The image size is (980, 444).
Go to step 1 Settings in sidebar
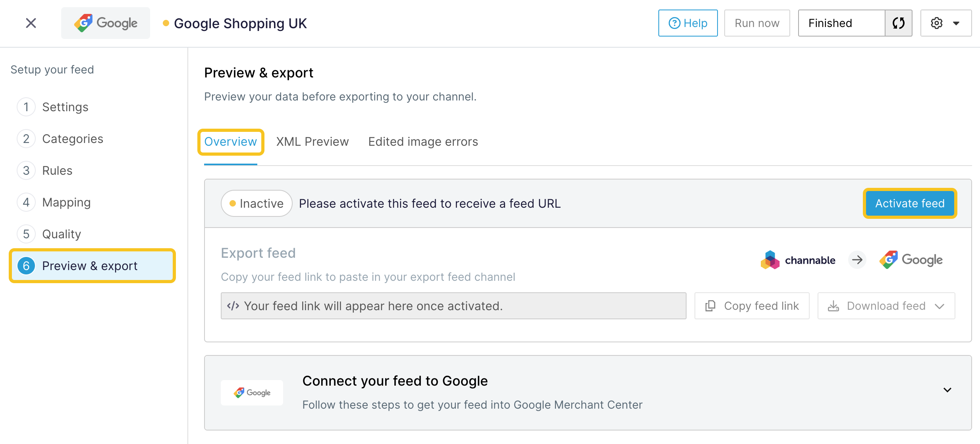pyautogui.click(x=65, y=107)
